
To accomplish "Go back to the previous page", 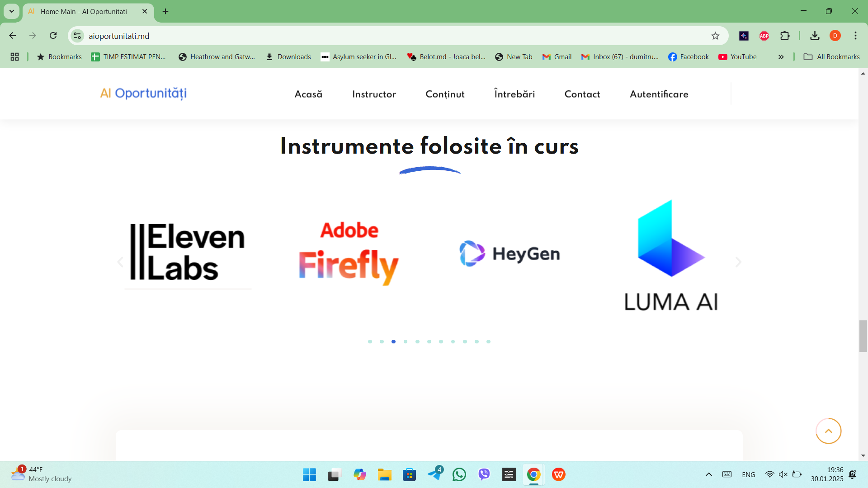I will click(x=13, y=36).
